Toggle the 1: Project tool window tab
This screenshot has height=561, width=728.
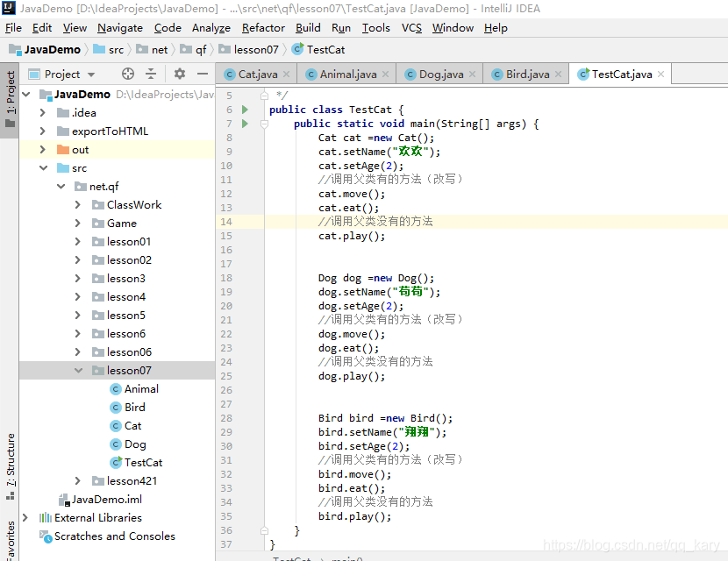tap(10, 100)
